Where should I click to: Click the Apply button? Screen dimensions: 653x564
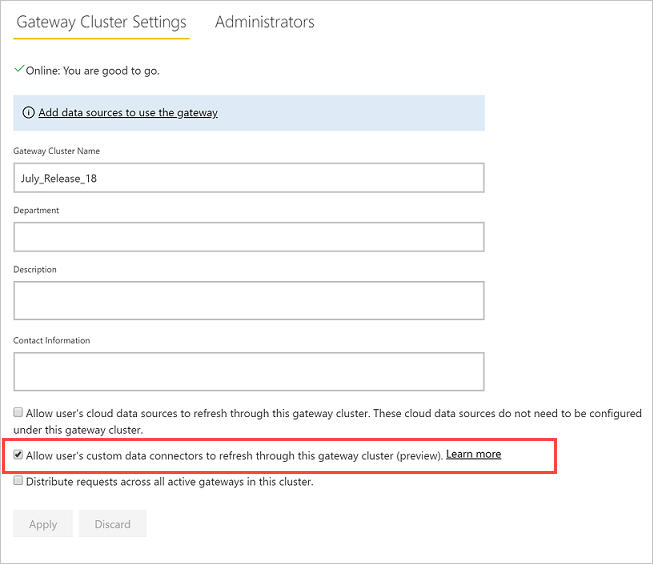pyautogui.click(x=43, y=524)
